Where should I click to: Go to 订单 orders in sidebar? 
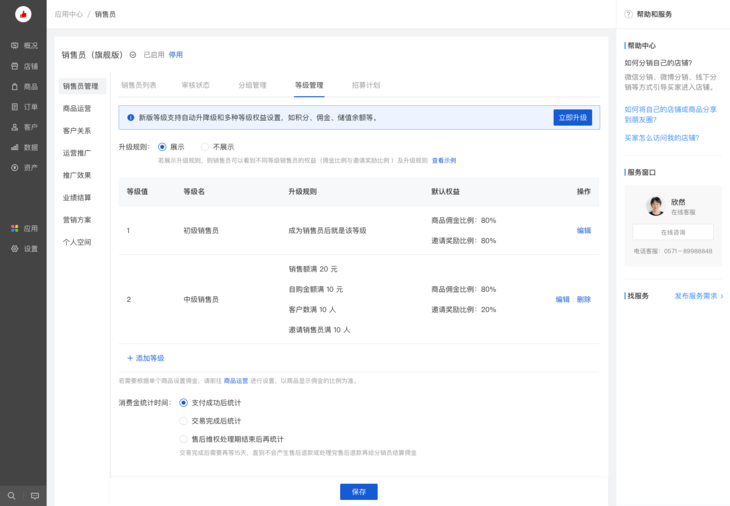coord(24,107)
